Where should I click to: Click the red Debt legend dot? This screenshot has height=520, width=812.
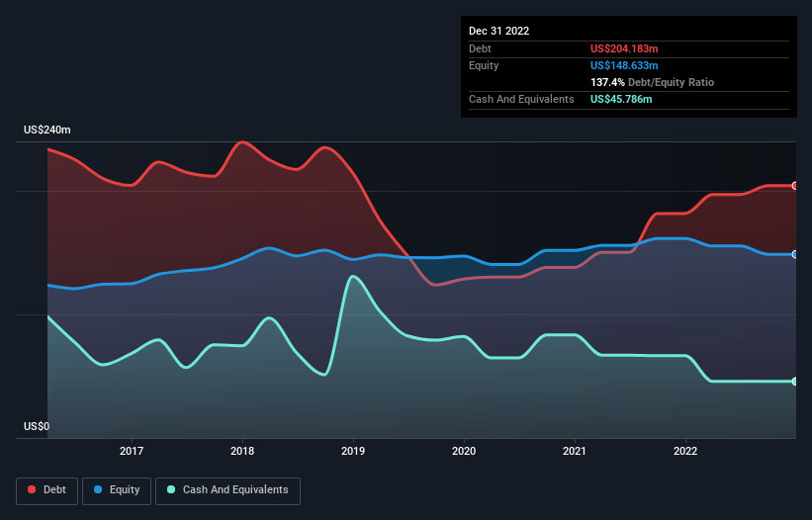pos(32,489)
